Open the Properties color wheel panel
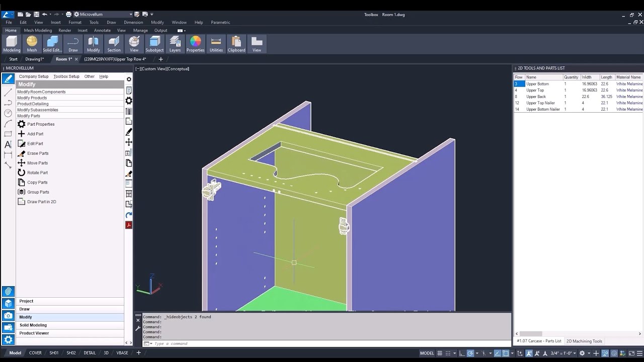This screenshot has width=644, height=362. tap(195, 44)
